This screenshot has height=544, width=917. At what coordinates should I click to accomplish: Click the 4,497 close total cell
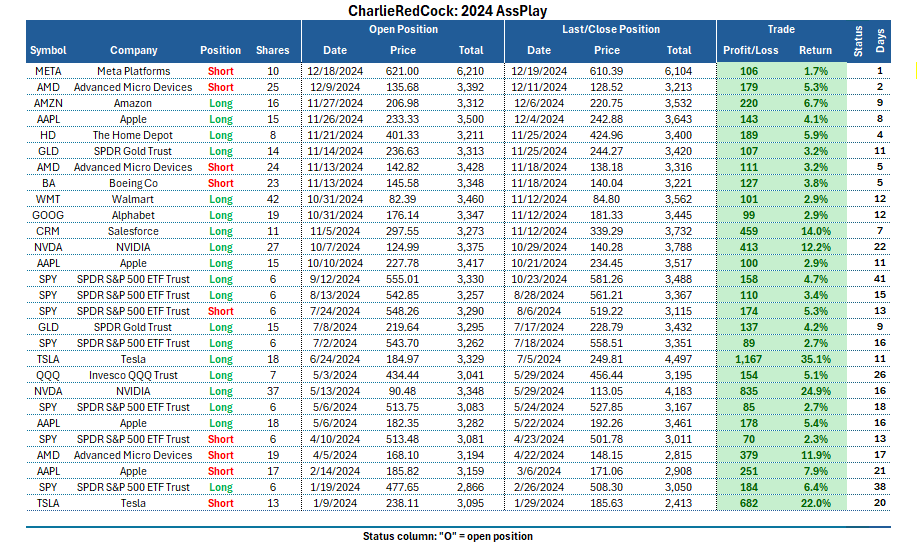pos(678,359)
